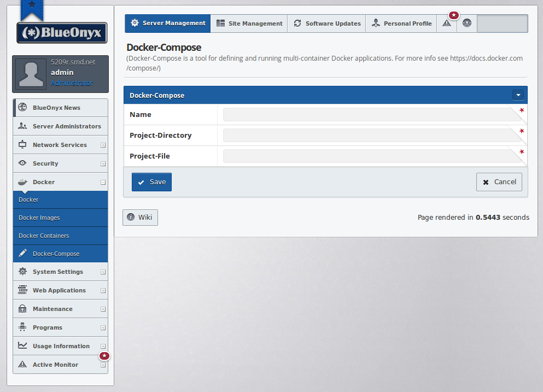The image size is (543, 392).
Task: Expand the Network Services menu
Action: click(103, 145)
